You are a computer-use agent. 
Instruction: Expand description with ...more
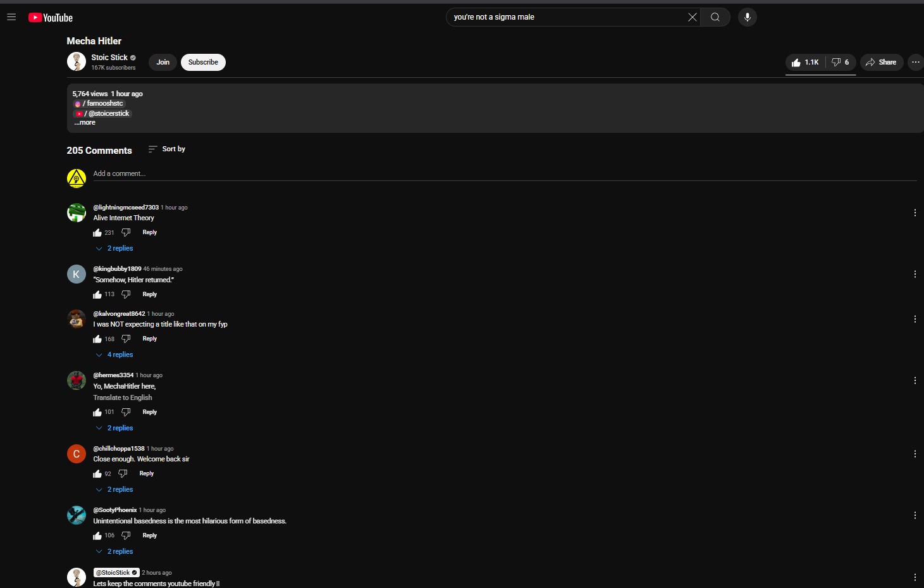(85, 123)
